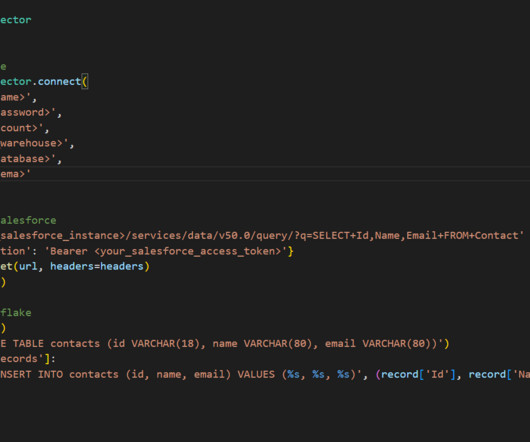Click 'email VARCHAR(80)' column definition
Viewport: 530px width, 442px height.
(x=381, y=344)
